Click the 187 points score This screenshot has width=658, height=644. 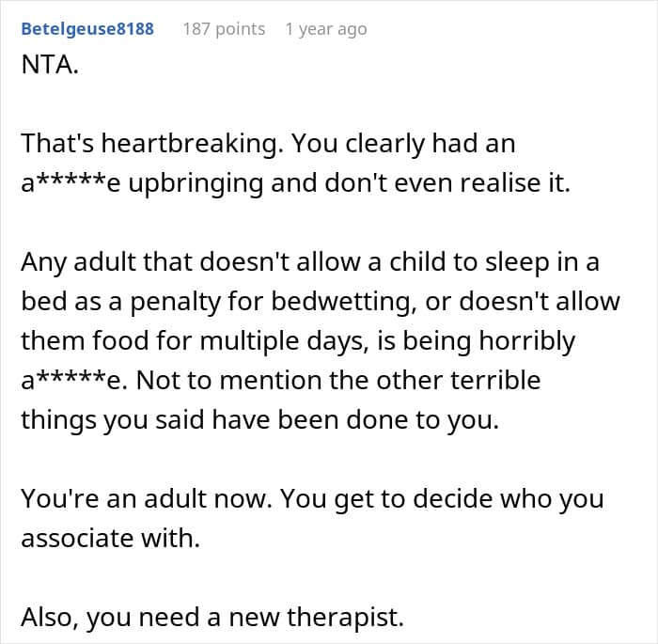[224, 29]
